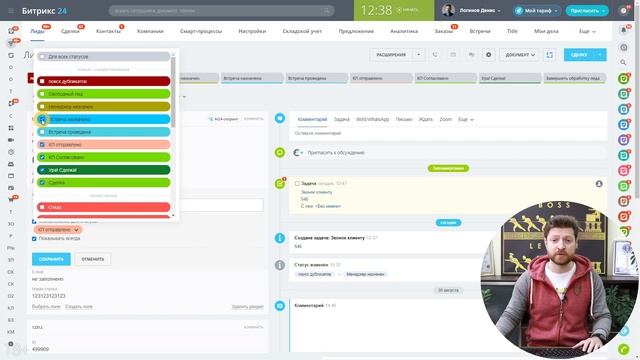Select the 'КП Согласовано' stage in progress bar
The height and width of the screenshot is (360, 640).
point(445,78)
